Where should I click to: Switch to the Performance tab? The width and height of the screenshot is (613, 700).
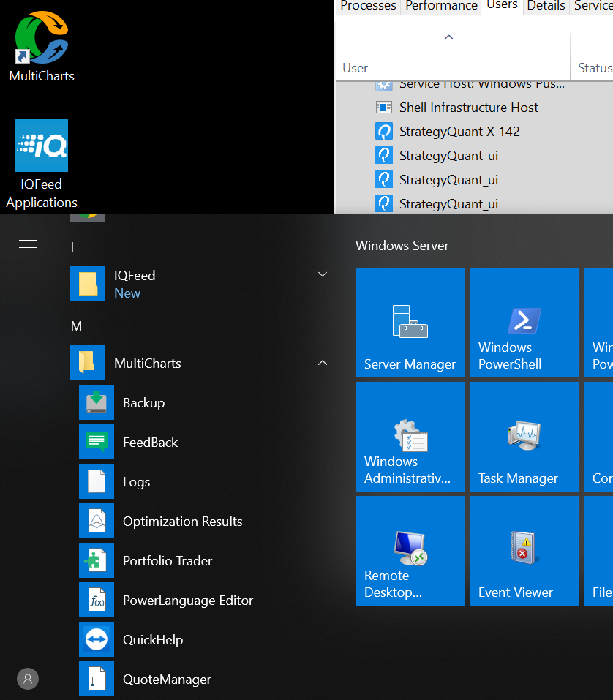point(441,6)
